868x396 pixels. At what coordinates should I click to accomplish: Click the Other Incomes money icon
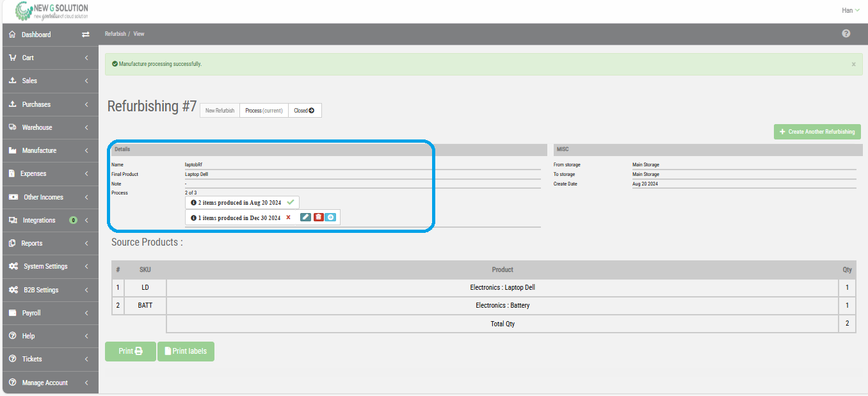[x=13, y=197]
